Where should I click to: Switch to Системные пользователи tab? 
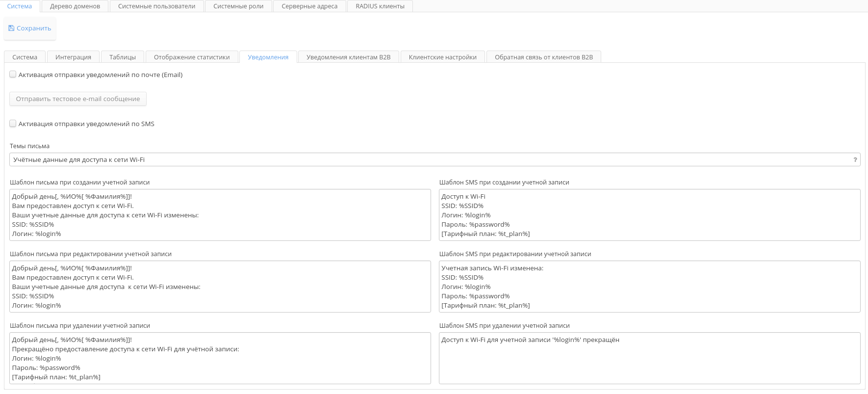coord(156,6)
